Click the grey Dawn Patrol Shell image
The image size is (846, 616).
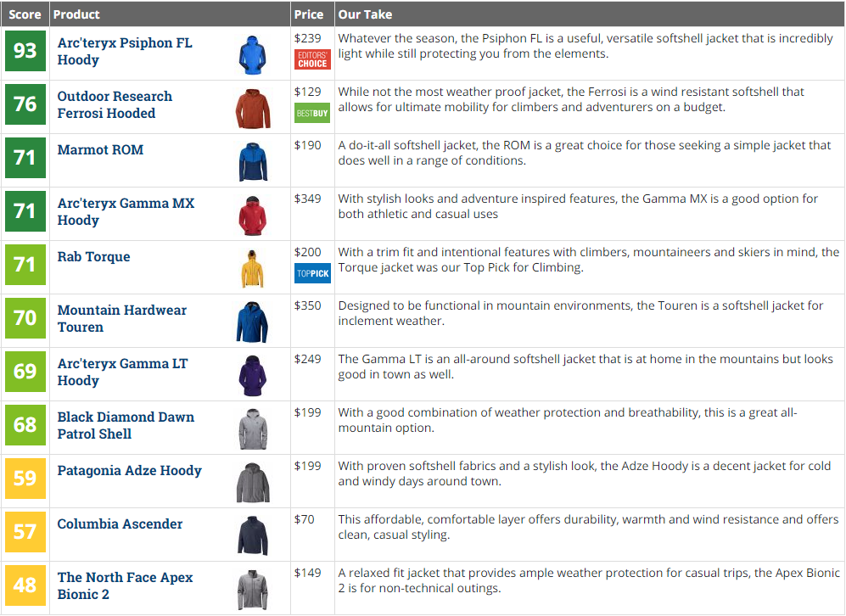253,428
